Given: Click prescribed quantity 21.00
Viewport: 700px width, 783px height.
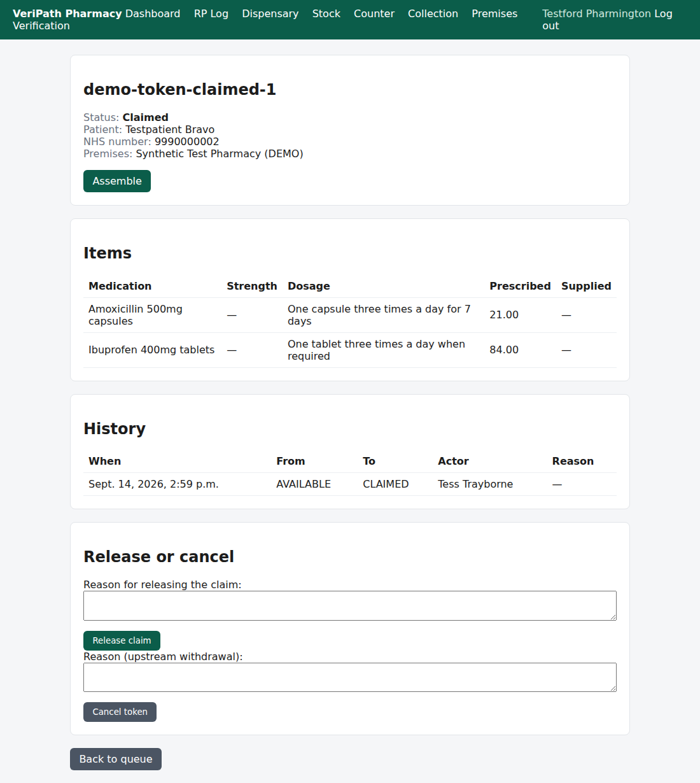Looking at the screenshot, I should point(504,315).
